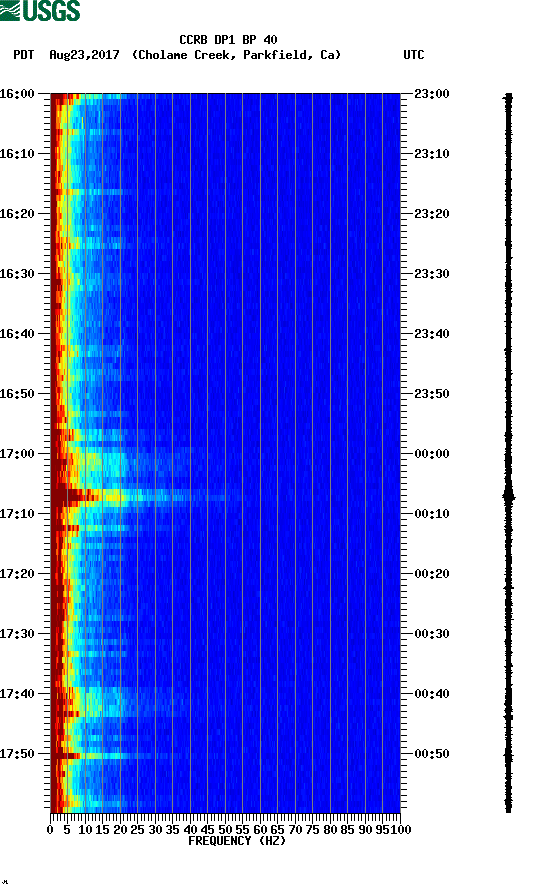
Task: Click the waveform spike on the seismogram trace
Action: pos(509,497)
